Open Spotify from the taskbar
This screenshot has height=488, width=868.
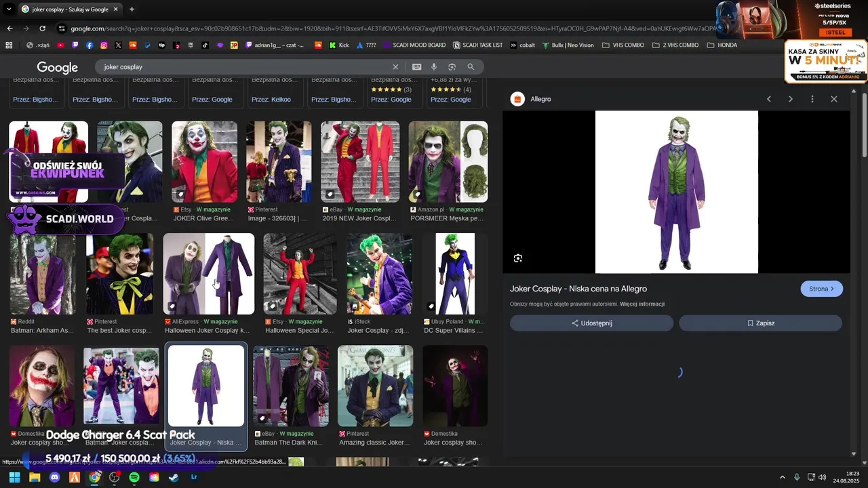pyautogui.click(x=134, y=477)
